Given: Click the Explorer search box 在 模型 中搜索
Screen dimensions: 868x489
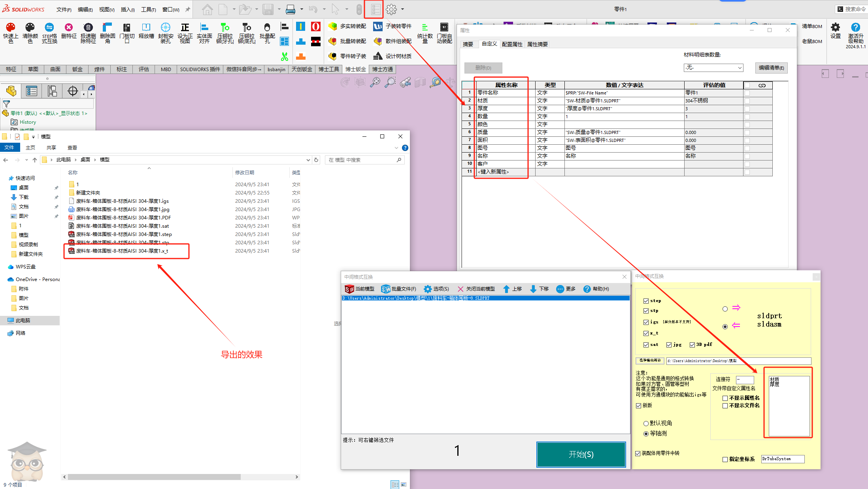Looking at the screenshot, I should point(364,160).
